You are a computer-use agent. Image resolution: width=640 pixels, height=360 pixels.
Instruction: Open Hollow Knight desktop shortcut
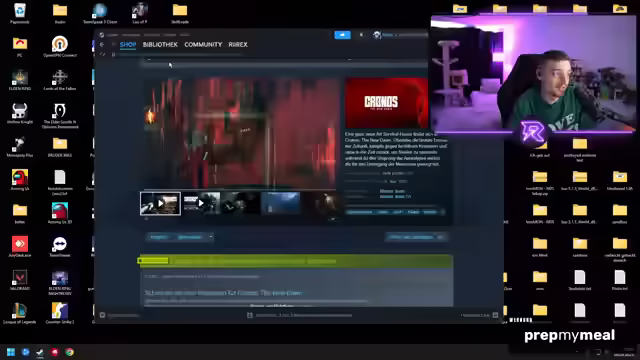tap(20, 113)
